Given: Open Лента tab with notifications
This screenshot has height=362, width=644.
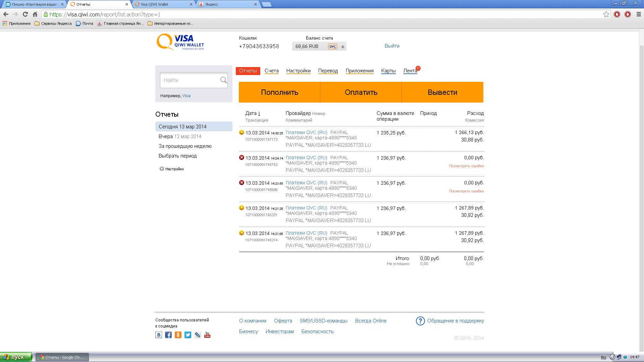Looking at the screenshot, I should pyautogui.click(x=410, y=71).
